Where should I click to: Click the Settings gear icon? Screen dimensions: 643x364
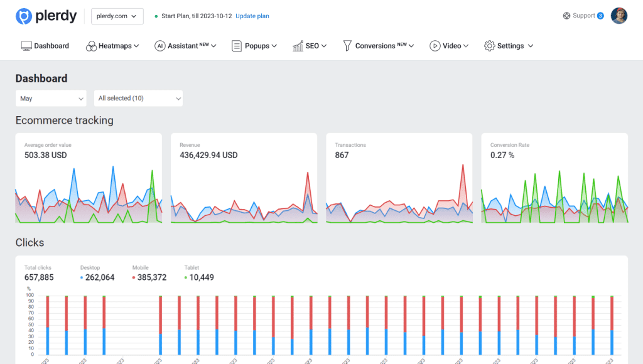[x=489, y=45]
